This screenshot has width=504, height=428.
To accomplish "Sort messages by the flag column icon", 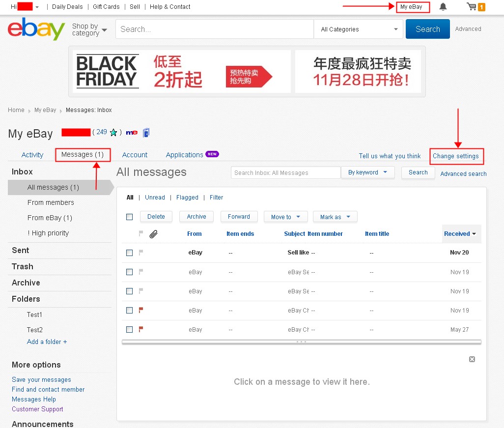I will [141, 233].
